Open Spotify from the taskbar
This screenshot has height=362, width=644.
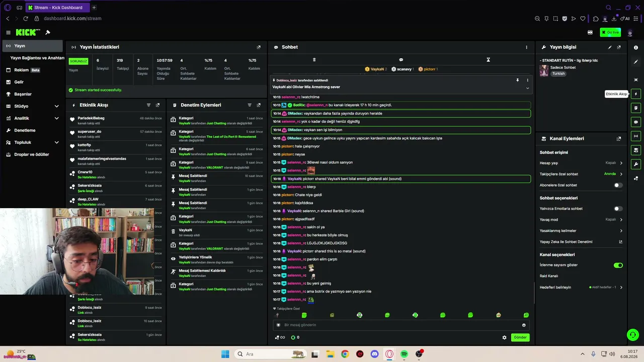pos(404,354)
